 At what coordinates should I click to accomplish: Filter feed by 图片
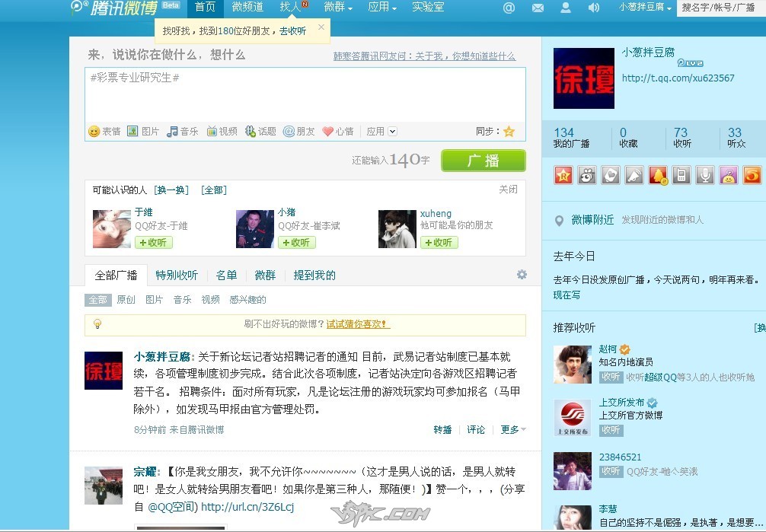pos(154,299)
